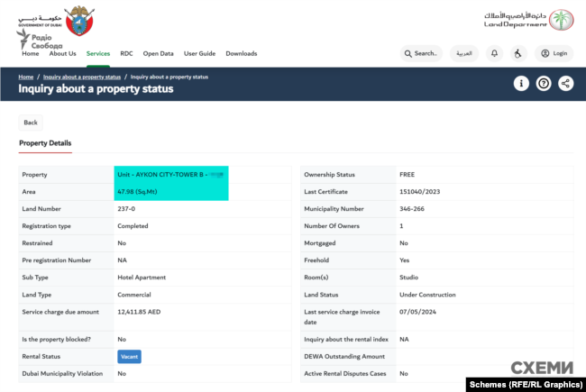The height and width of the screenshot is (392, 586).
Task: Open the Downloads menu item
Action: [241, 53]
